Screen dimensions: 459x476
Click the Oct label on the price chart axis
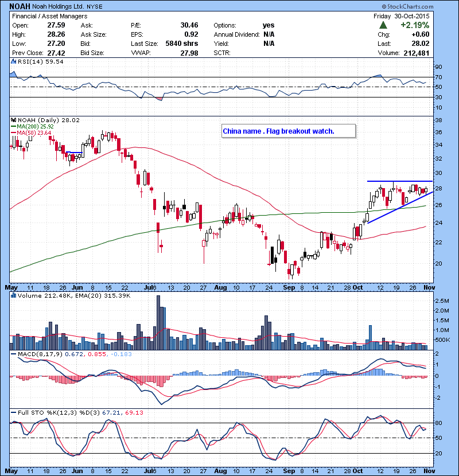click(357, 287)
